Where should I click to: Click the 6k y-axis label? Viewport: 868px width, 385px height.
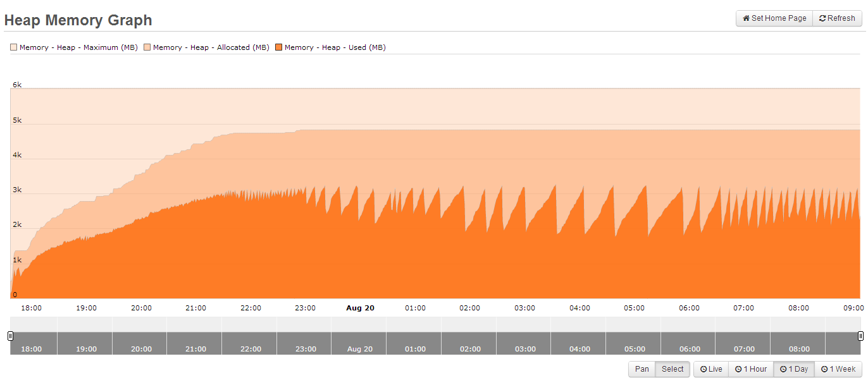point(17,85)
